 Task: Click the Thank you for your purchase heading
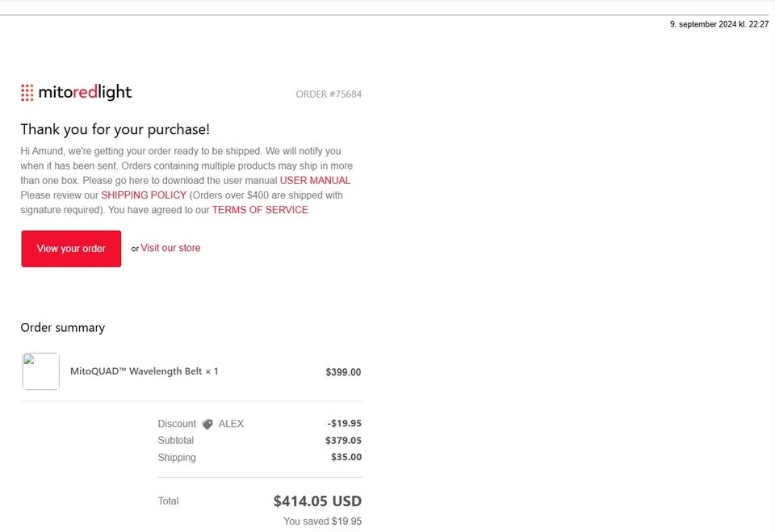115,129
